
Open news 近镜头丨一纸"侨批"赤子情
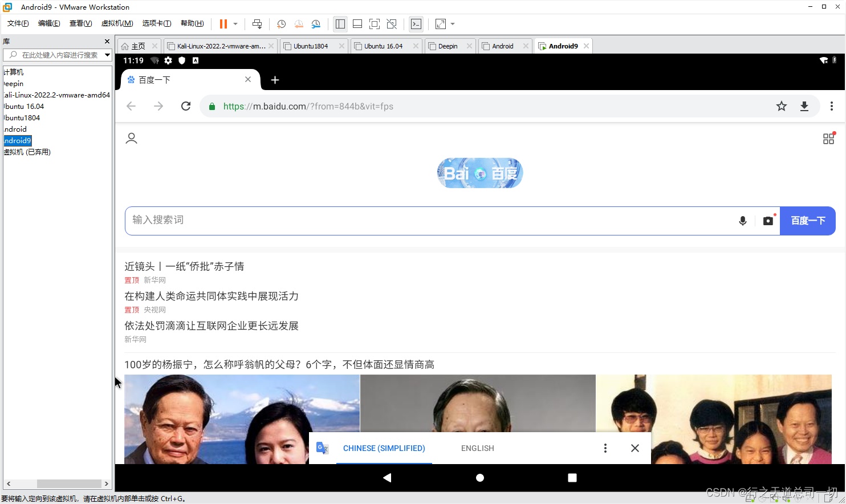[184, 266]
